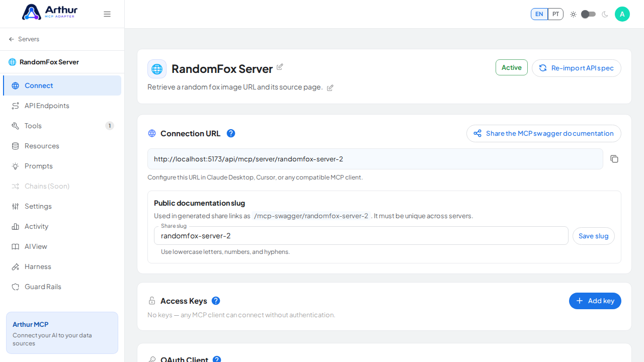Click Re-import API spec button

click(x=577, y=68)
